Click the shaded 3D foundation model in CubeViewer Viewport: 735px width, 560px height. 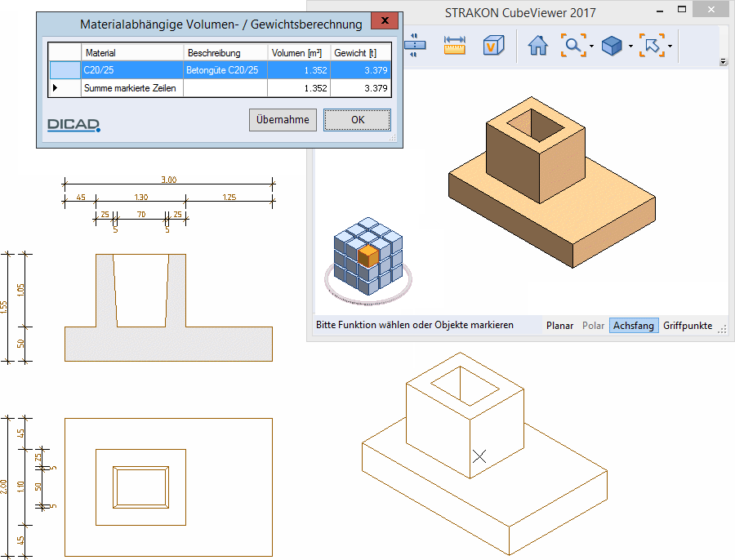[x=552, y=183]
